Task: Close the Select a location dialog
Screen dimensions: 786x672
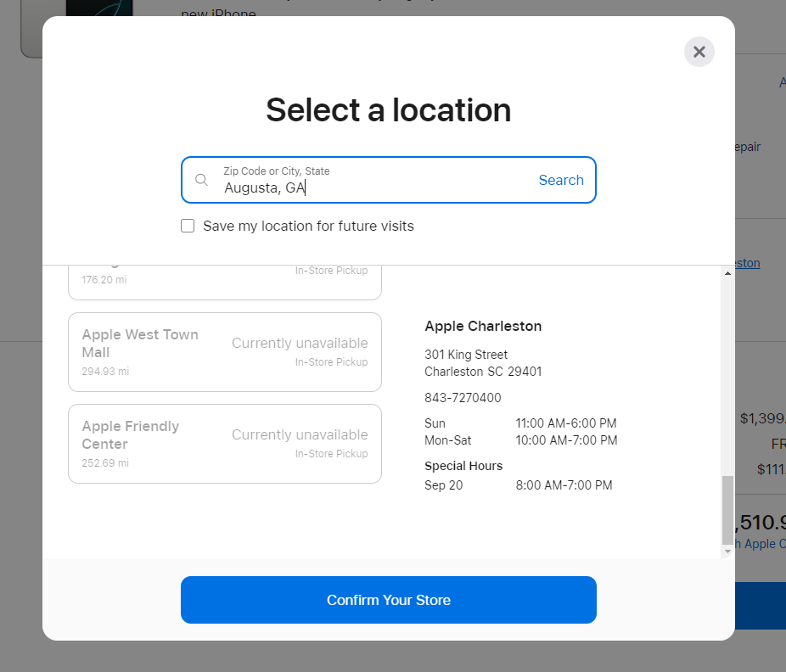Action: (699, 52)
